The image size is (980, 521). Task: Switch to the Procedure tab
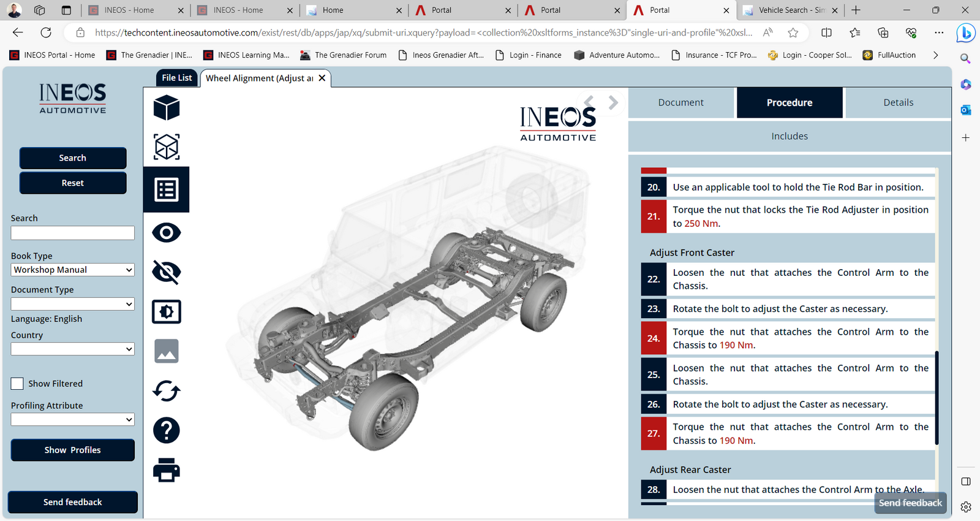(x=790, y=102)
